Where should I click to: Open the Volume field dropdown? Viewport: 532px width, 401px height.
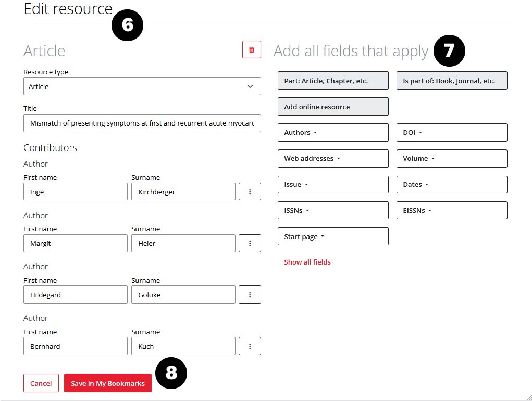[x=452, y=159]
